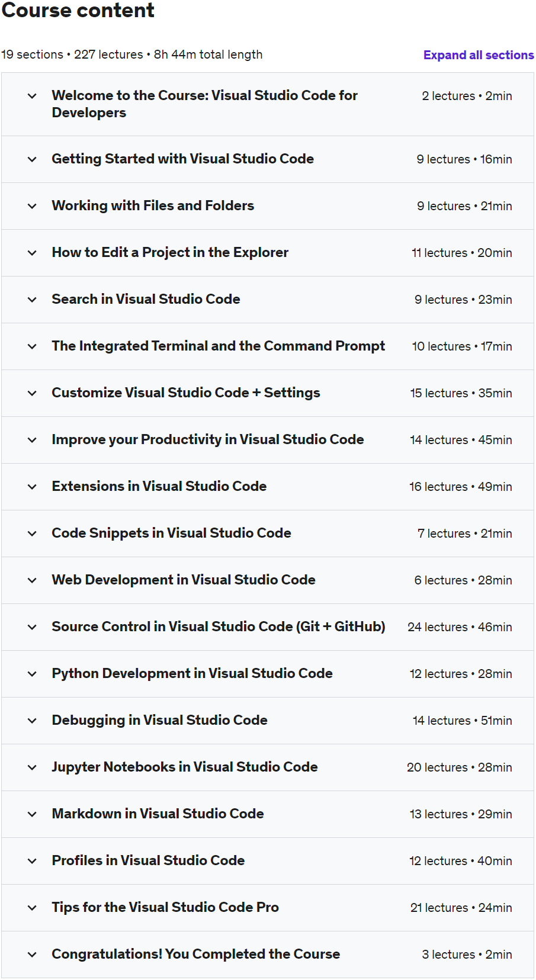Toggle chevron for Web Development in Visual Studio Code

(32, 580)
